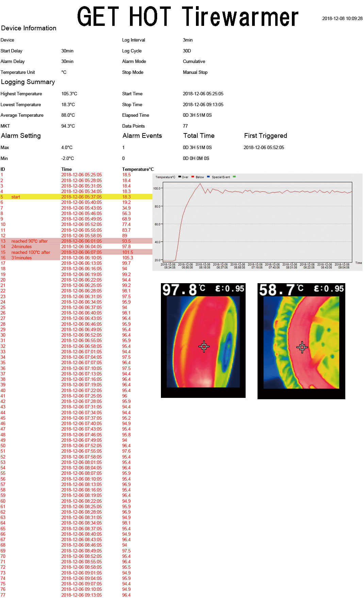This screenshot has height=598, width=364.
Task: Click the Time axis label beside chart
Action: [359, 263]
